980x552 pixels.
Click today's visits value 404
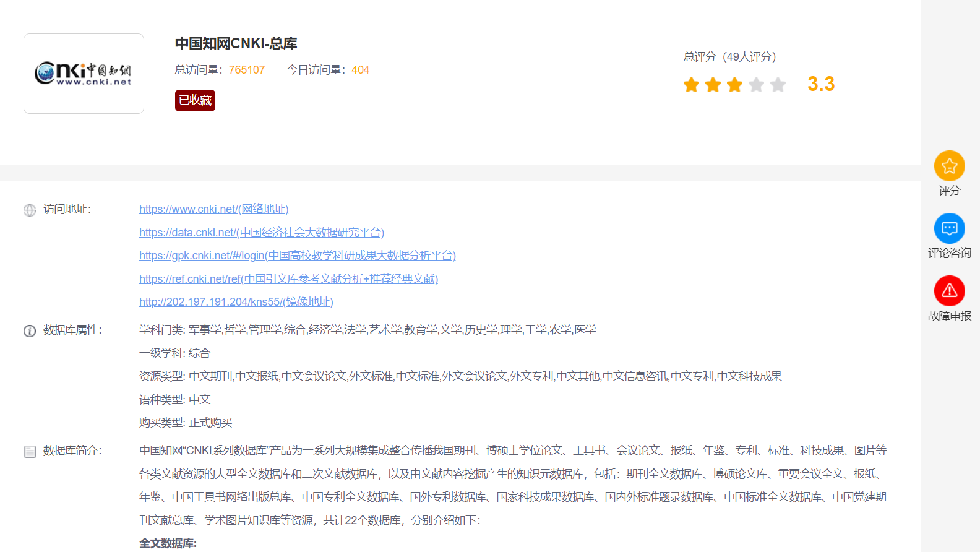[360, 70]
